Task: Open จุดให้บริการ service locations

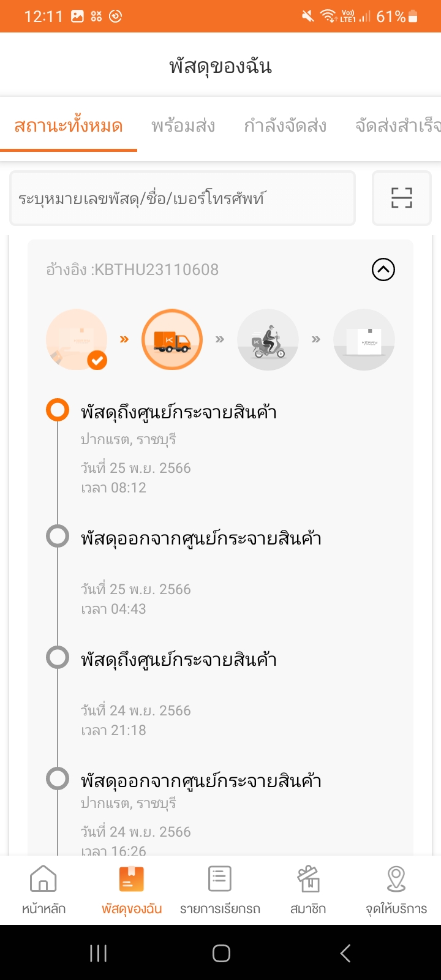Action: 396,889
